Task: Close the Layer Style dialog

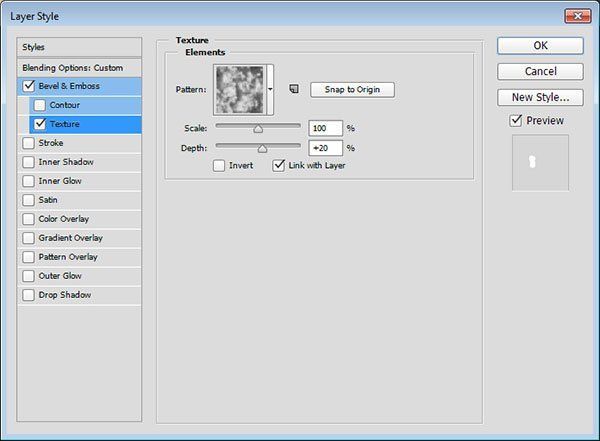Action: pyautogui.click(x=578, y=16)
